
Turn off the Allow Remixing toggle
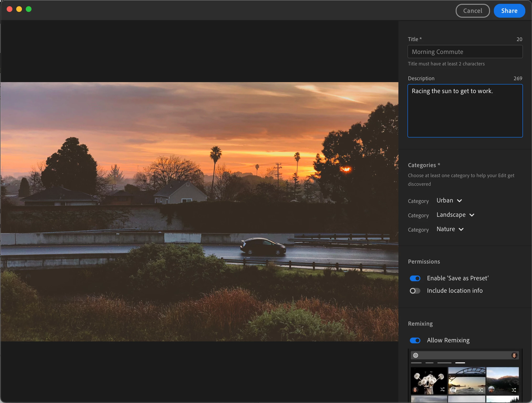click(x=415, y=340)
